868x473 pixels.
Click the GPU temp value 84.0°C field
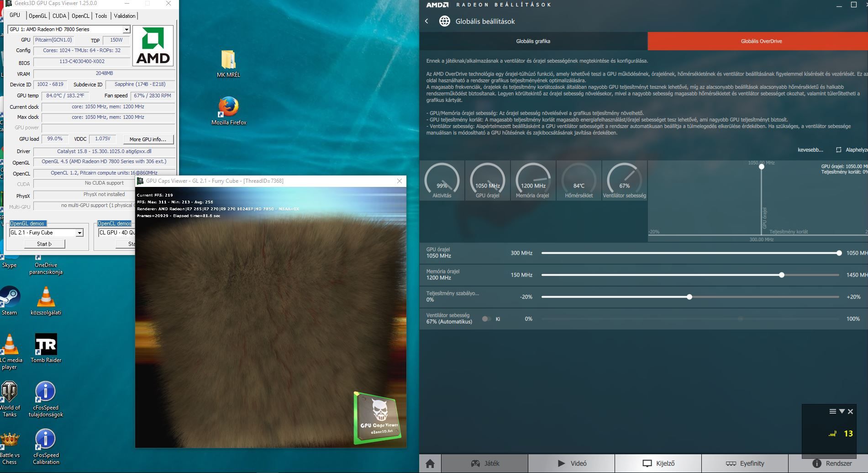pos(65,96)
